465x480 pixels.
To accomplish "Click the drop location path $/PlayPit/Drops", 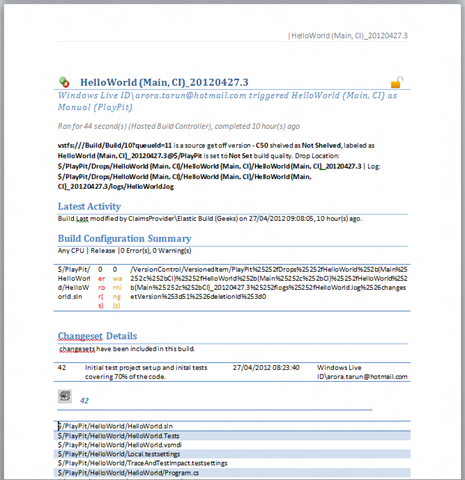I will tap(209, 166).
